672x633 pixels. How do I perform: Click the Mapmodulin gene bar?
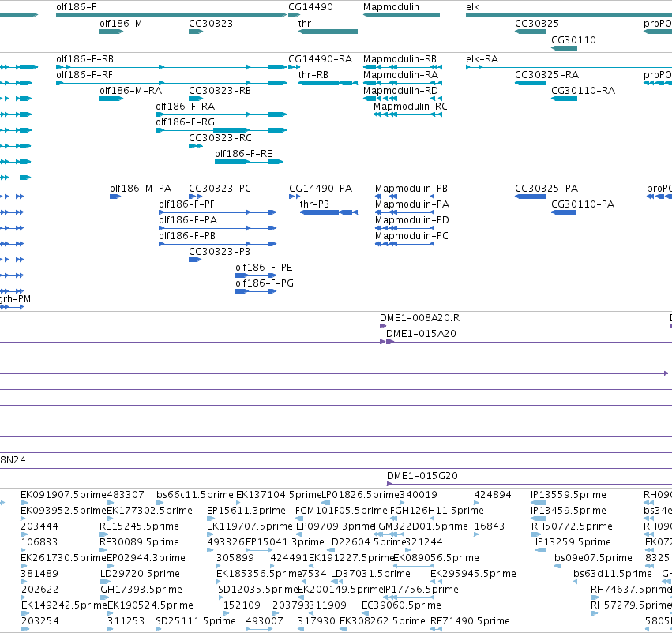tap(401, 15)
